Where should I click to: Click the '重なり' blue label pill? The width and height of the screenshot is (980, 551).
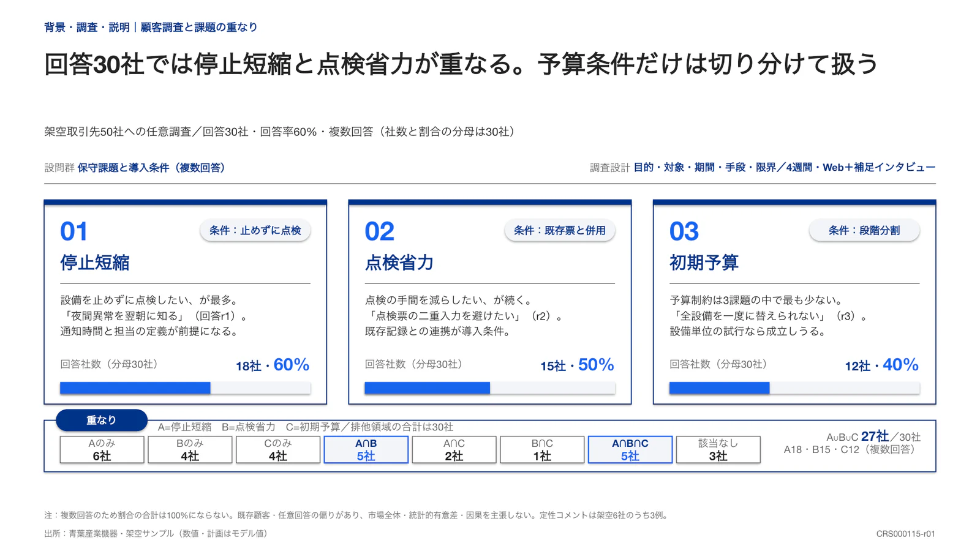101,420
